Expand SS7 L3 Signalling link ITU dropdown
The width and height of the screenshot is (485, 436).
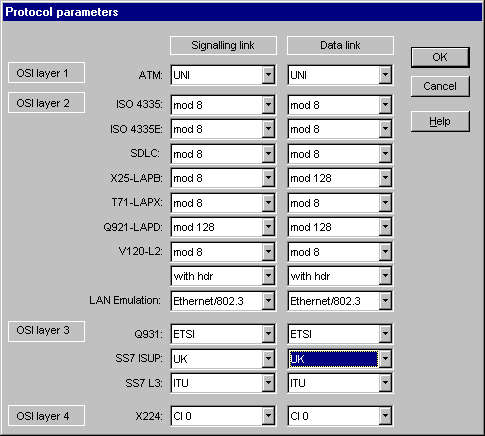[x=268, y=383]
